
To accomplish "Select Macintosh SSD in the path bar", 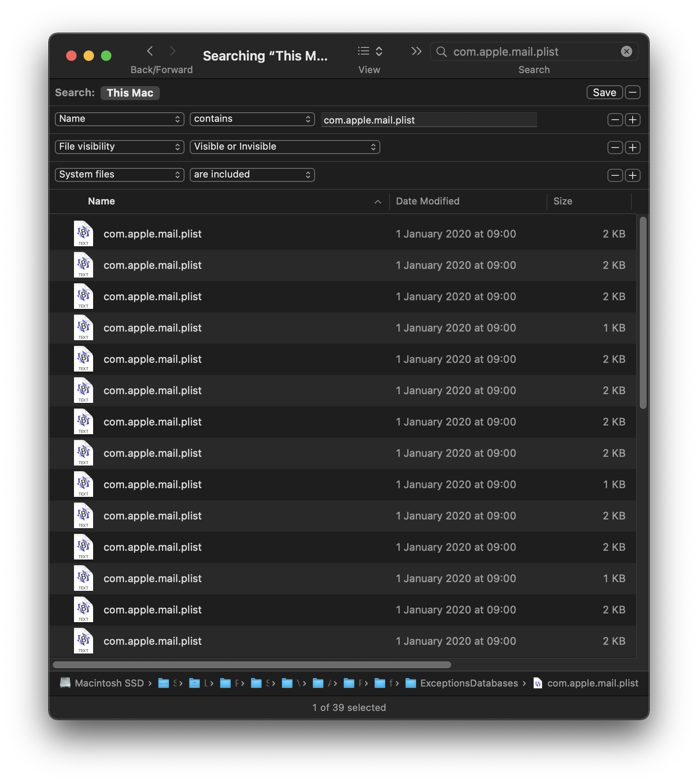I will tap(103, 683).
